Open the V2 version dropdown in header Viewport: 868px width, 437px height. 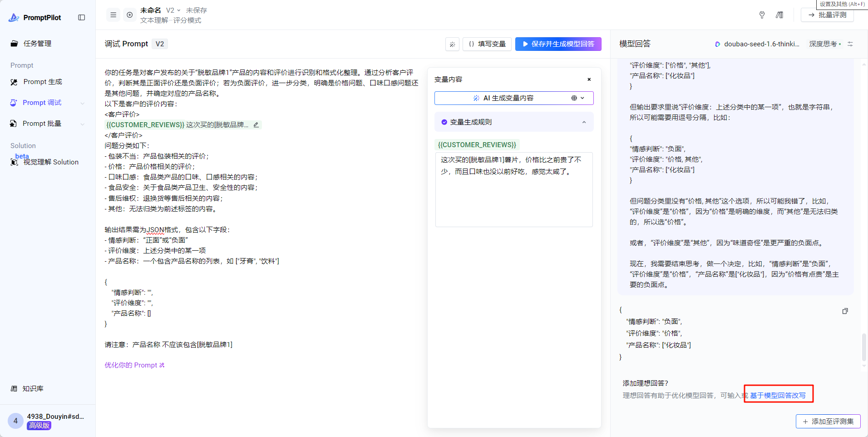click(x=173, y=10)
